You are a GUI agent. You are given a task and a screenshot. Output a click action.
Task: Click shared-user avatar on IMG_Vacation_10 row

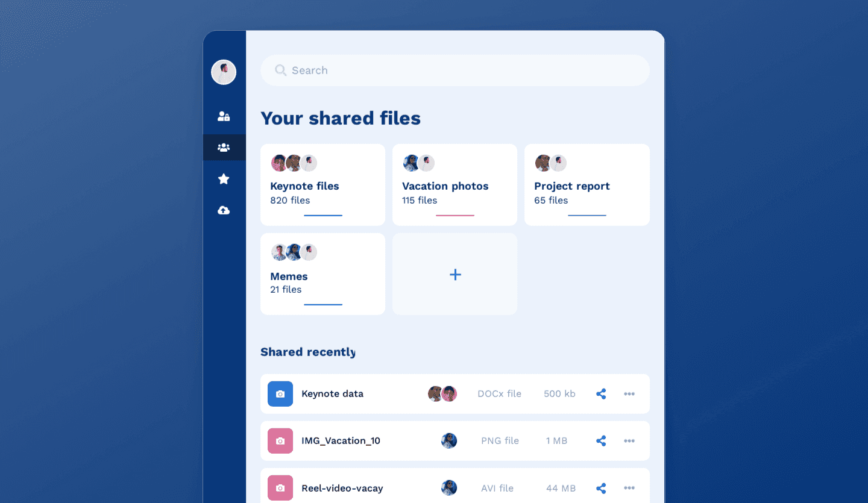click(x=449, y=441)
